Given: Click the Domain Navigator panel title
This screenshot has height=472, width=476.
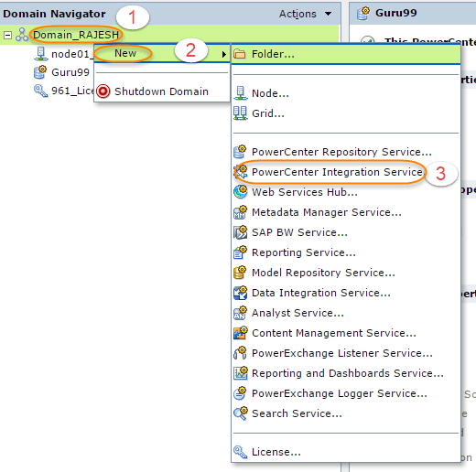Looking at the screenshot, I should point(54,14).
